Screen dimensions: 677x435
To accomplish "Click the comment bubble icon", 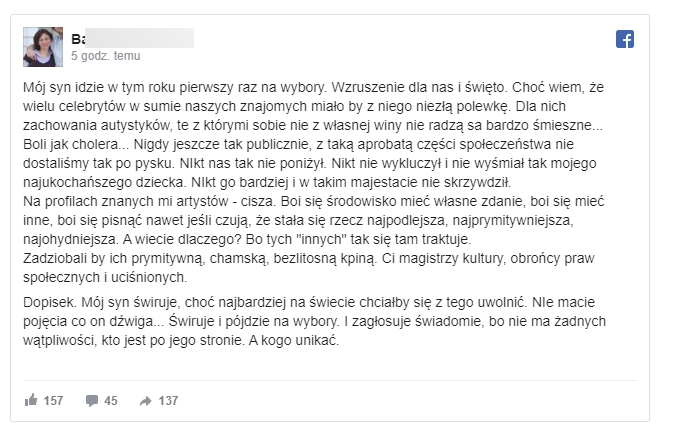I will (92, 400).
